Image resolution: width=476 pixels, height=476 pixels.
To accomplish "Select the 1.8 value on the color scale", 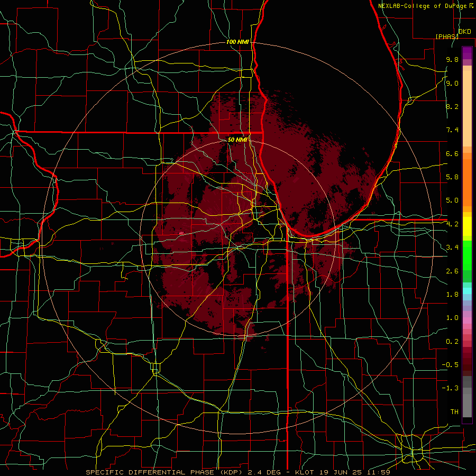I will (x=452, y=295).
